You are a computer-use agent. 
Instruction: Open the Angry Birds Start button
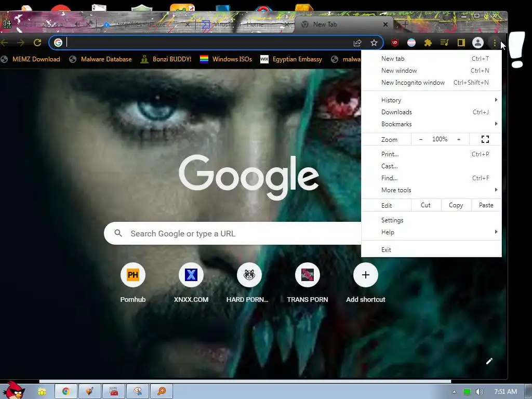pyautogui.click(x=14, y=390)
